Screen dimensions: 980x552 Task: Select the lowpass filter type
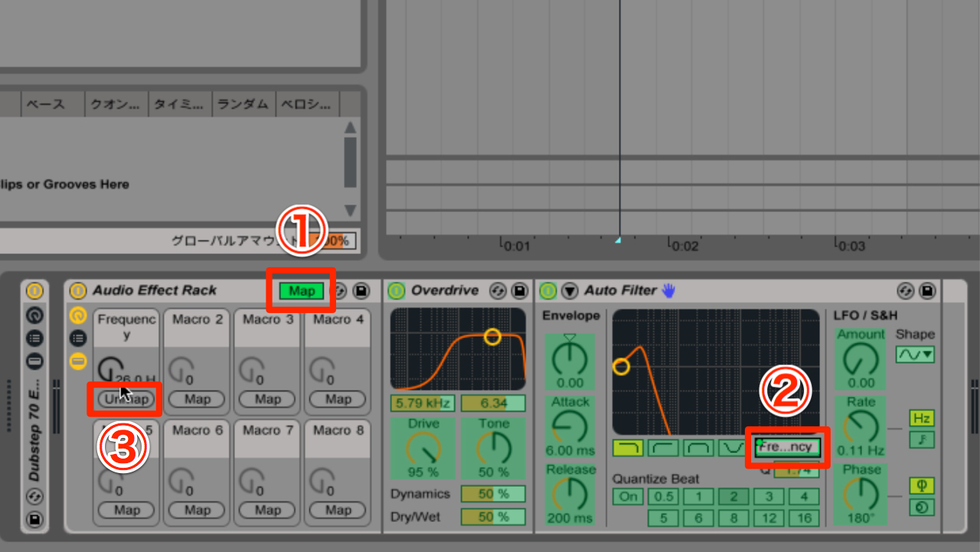(627, 448)
